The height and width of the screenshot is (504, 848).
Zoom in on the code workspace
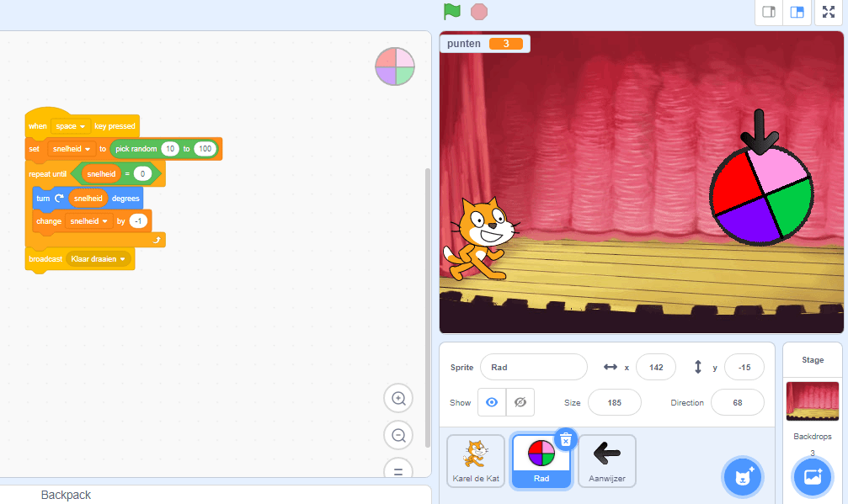(399, 398)
